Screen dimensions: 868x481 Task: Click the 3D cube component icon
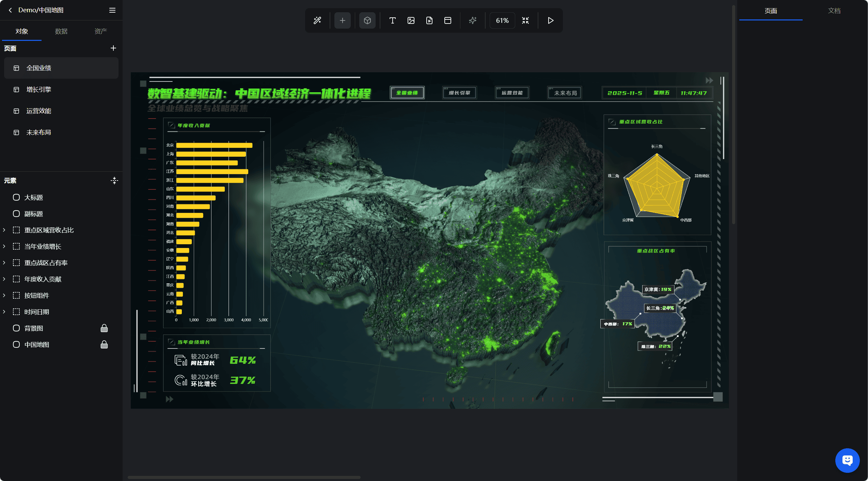pyautogui.click(x=367, y=20)
